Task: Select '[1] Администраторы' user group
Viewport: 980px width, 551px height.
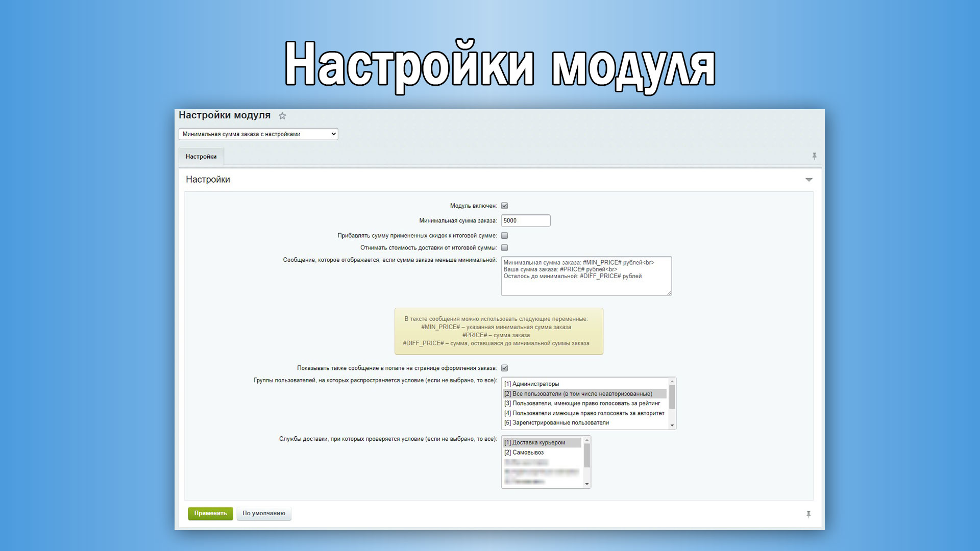Action: tap(532, 384)
